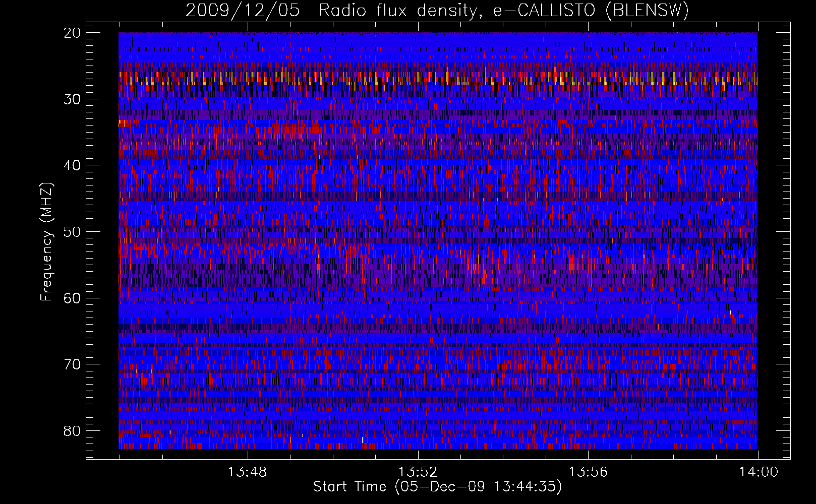Click the "Frequency (MHZ)" axis label
Viewport: 816px width, 504px height.
click(x=46, y=242)
